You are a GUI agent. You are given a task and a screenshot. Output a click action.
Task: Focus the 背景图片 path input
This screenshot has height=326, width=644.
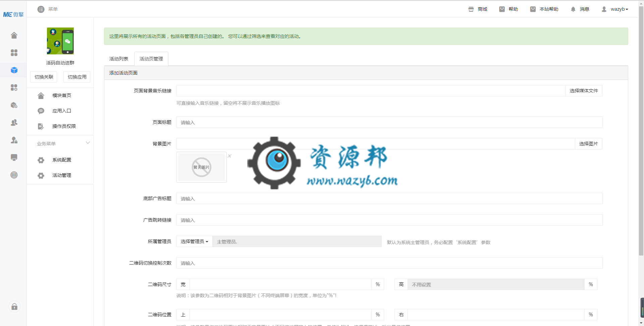pos(376,144)
